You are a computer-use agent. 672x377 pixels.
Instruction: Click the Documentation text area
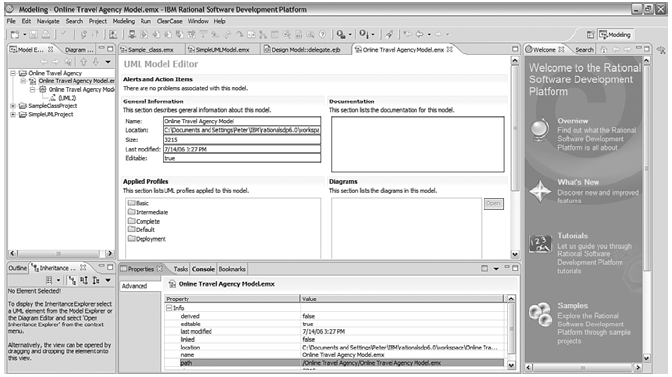[418, 144]
